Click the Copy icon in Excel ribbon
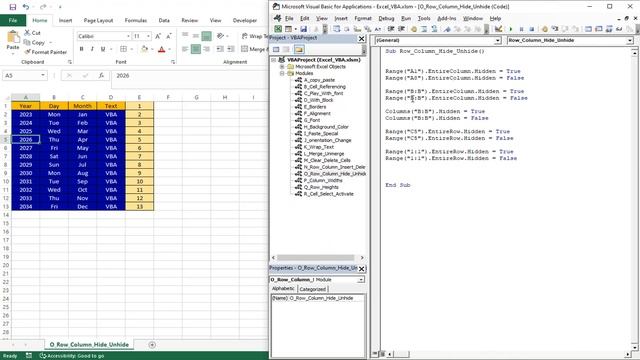The height and width of the screenshot is (360, 640). pyautogui.click(x=27, y=42)
